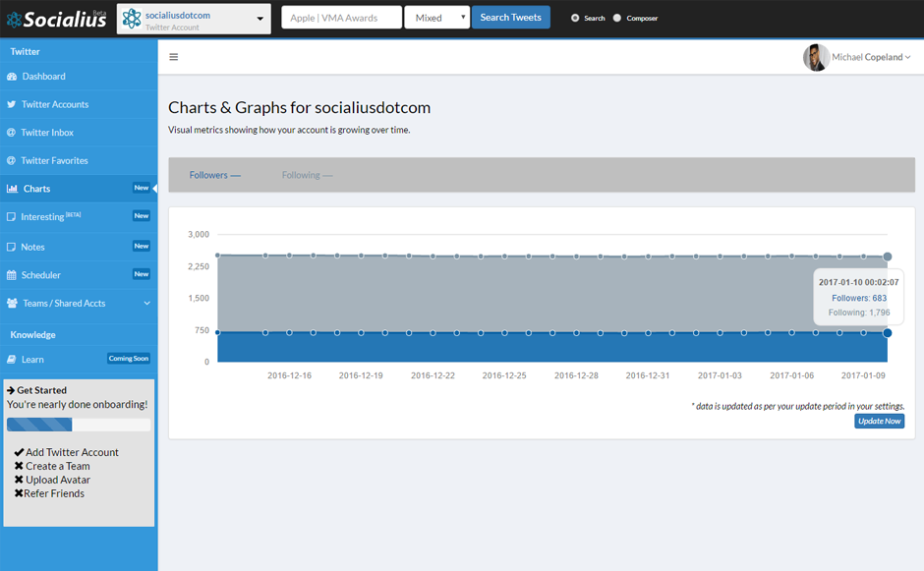Click the X icon beside Refer Friends
The width and height of the screenshot is (924, 571).
[x=19, y=493]
